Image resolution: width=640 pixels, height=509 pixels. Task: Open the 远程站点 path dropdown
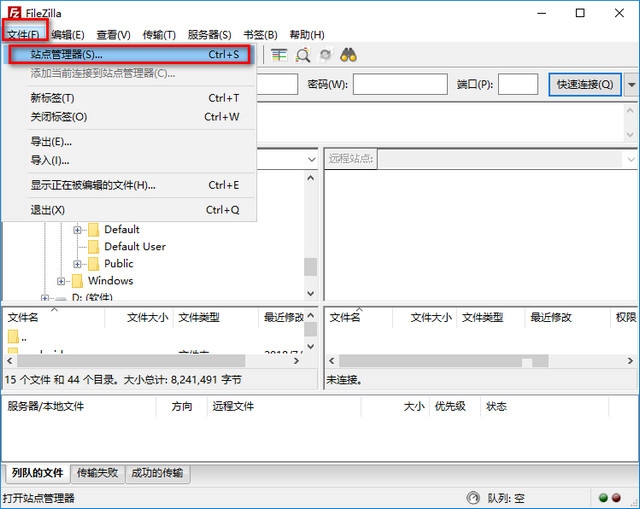631,160
